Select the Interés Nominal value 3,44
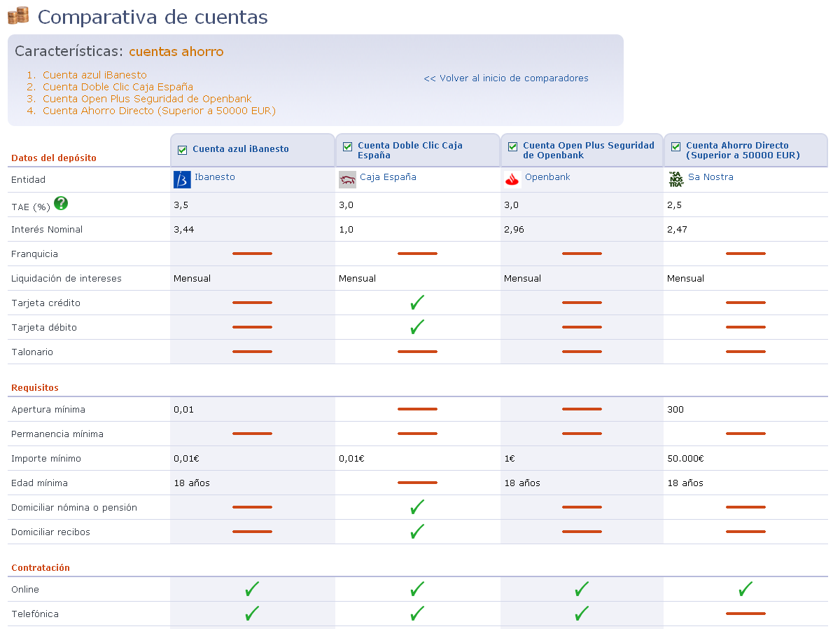840x629 pixels. 183,230
